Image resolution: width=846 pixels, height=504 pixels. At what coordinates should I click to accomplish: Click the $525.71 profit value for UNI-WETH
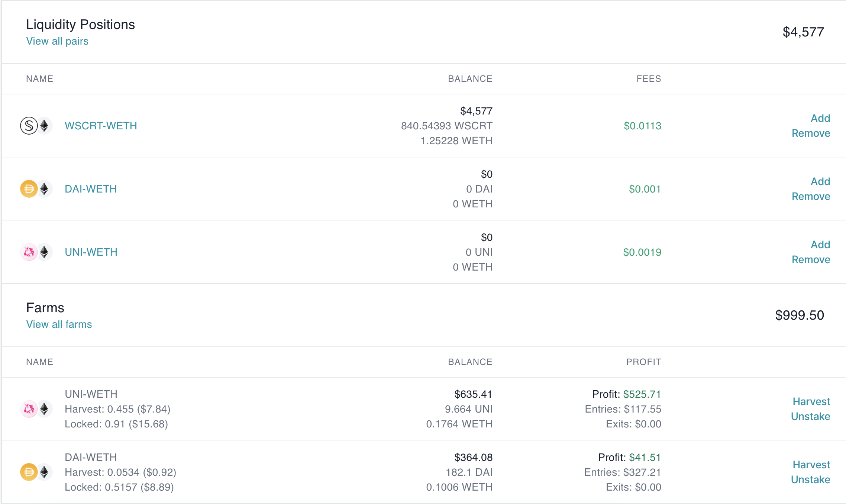[642, 394]
